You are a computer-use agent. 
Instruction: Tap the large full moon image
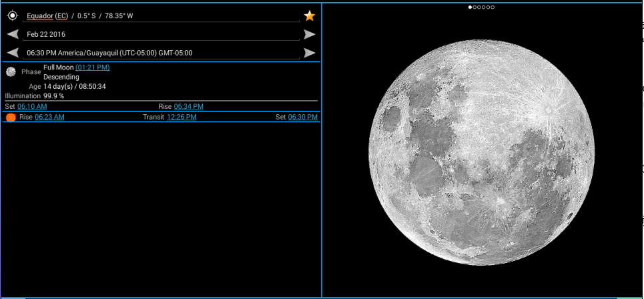point(481,152)
